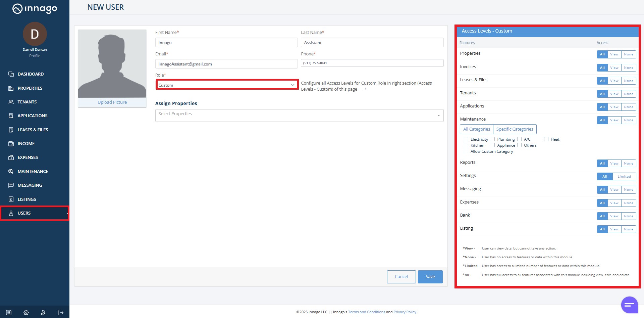Image resolution: width=644 pixels, height=318 pixels.
Task: Click the Messaging chat icon in sidebar
Action: coord(11,185)
